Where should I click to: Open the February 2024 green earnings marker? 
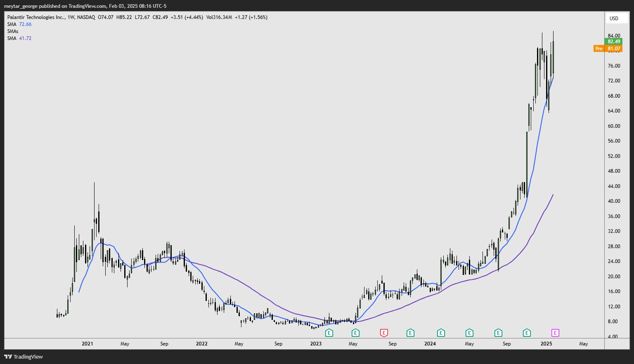pos(441,333)
